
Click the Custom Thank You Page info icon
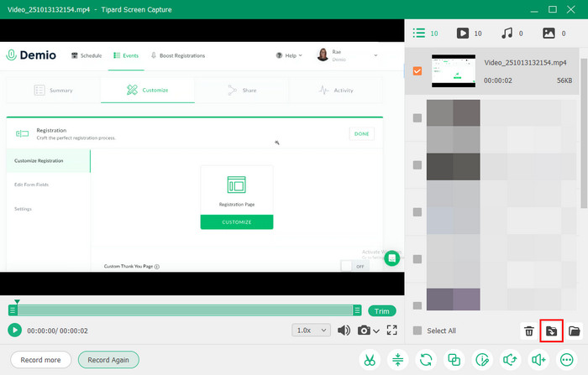(x=157, y=267)
